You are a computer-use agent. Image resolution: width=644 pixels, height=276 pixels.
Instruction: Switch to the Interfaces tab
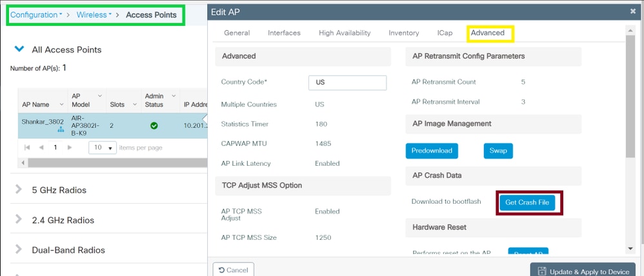tap(284, 33)
